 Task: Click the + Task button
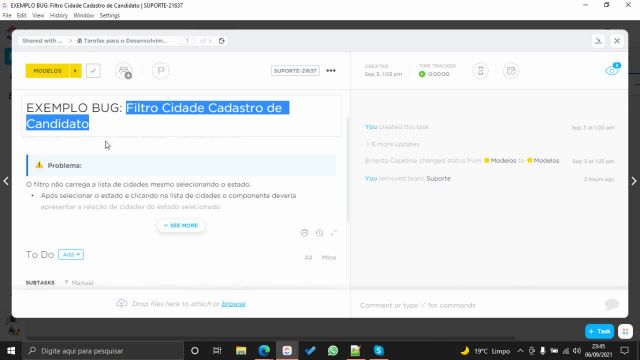point(600,331)
